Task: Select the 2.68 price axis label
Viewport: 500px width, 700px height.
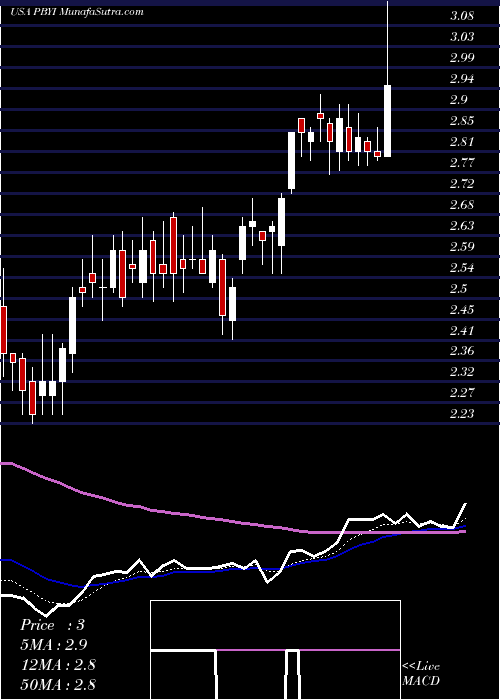Action: (462, 205)
